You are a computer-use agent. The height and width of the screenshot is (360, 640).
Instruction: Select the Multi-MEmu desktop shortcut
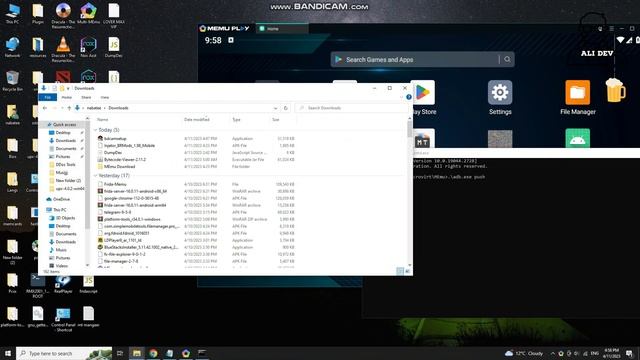88,13
